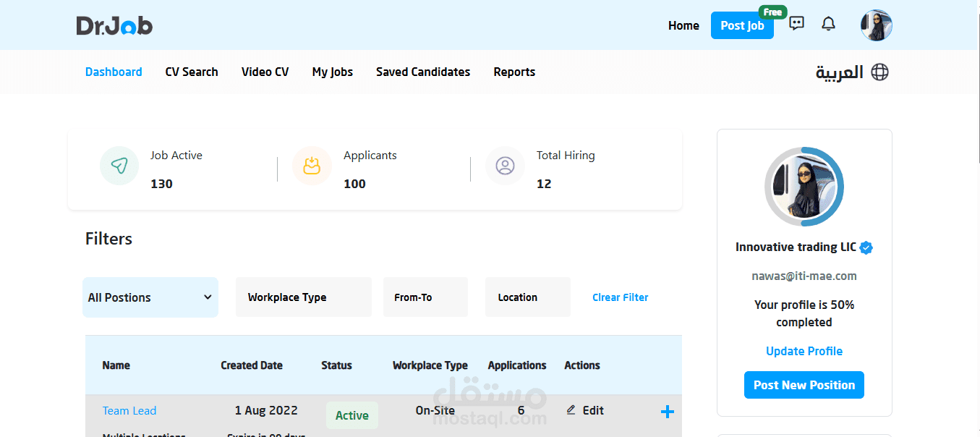Expand Team Lead row with the plus icon
The height and width of the screenshot is (437, 980).
click(x=667, y=412)
